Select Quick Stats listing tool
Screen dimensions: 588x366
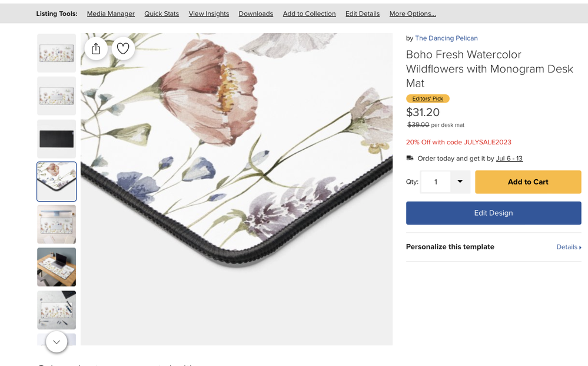[161, 14]
